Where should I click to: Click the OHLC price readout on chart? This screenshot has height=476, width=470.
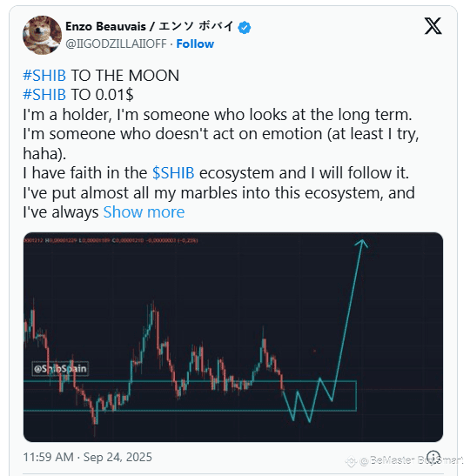click(111, 240)
